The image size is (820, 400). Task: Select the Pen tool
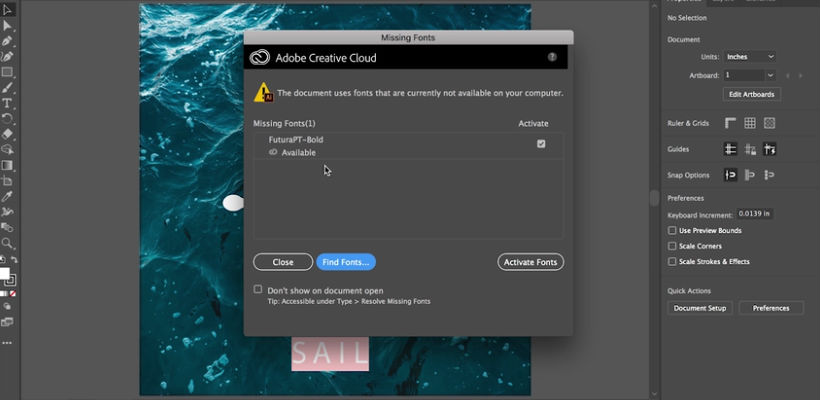[7, 41]
